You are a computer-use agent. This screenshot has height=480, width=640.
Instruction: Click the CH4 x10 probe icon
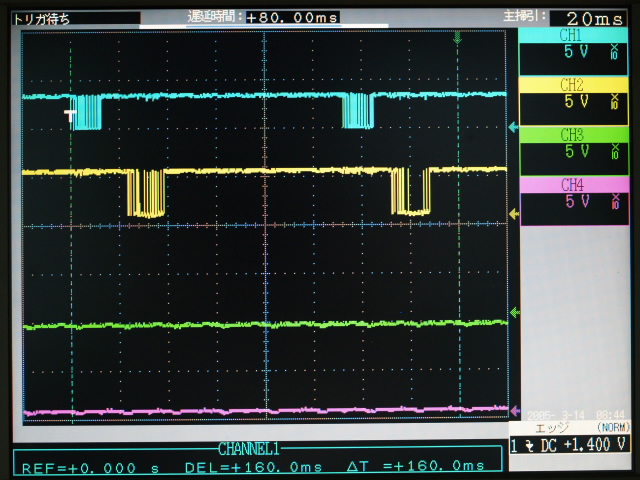(614, 201)
